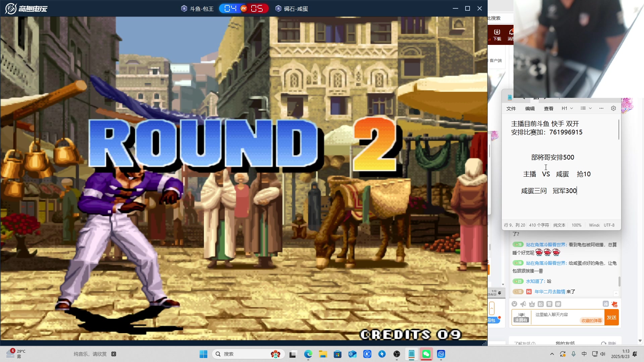Send the chat message with 发送
The width and height of the screenshot is (644, 362).
click(611, 317)
